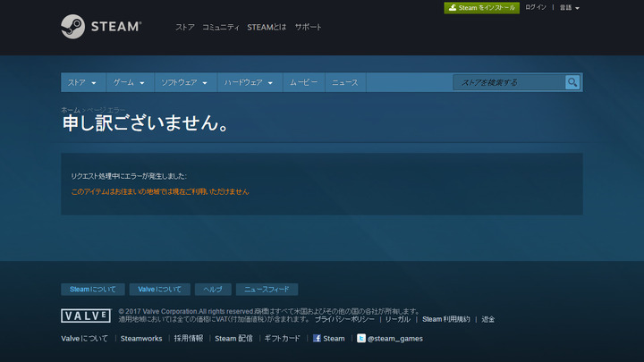This screenshot has width=644, height=362.
Task: Open the Steam 配信 footer link
Action: (233, 339)
